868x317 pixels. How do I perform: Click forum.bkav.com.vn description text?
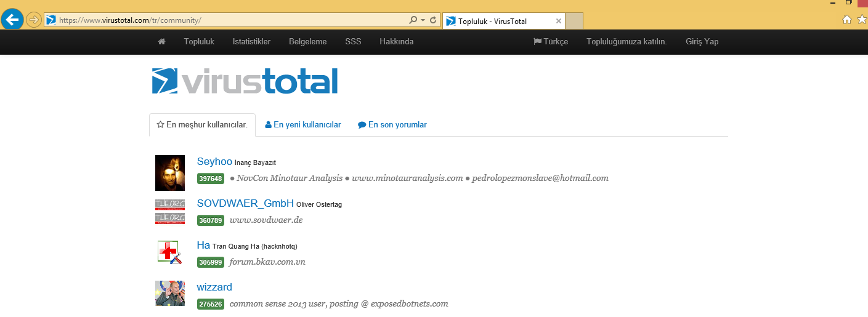click(267, 262)
